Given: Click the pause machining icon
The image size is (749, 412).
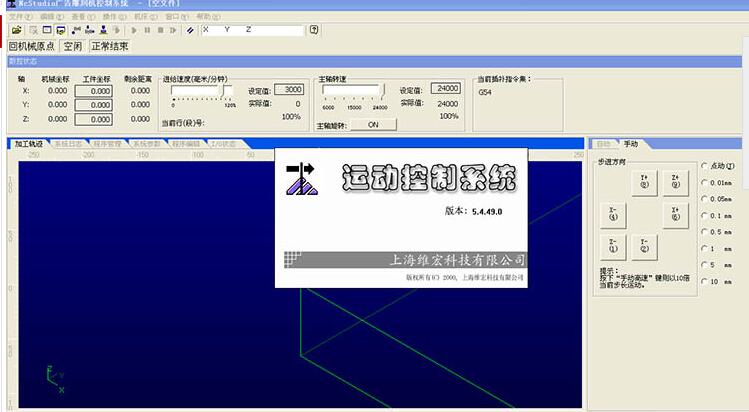Looking at the screenshot, I should click(147, 30).
